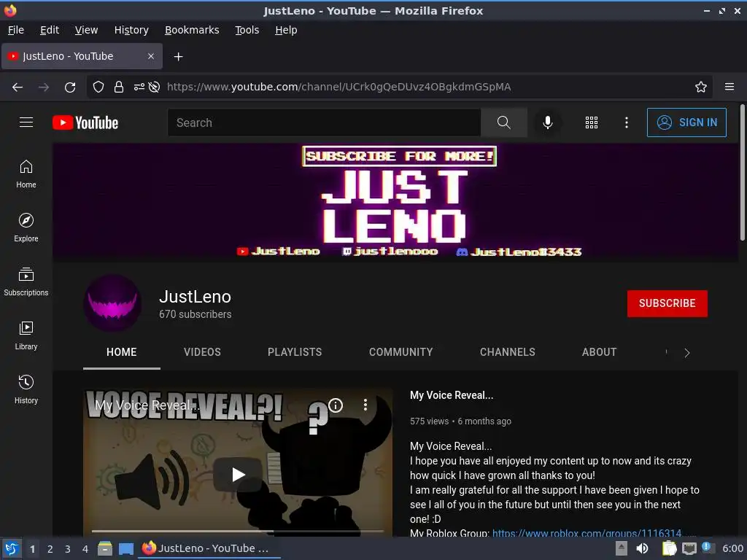Open the File menu
Image resolution: width=747 pixels, height=560 pixels.
(x=16, y=30)
